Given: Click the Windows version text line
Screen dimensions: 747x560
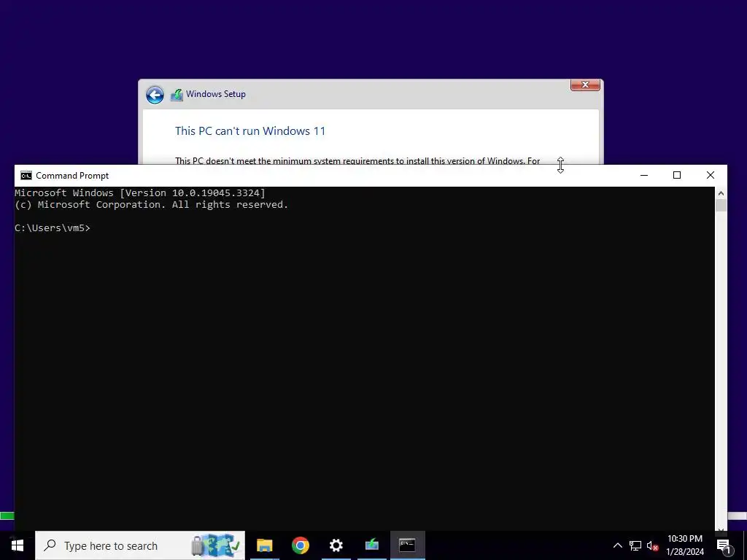Looking at the screenshot, I should [139, 192].
